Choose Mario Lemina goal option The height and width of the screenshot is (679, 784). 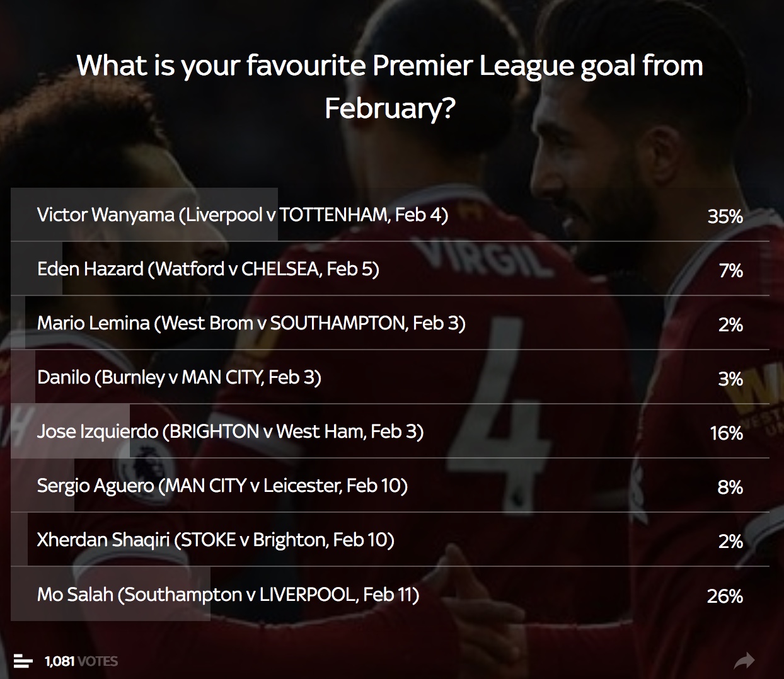(x=390, y=323)
